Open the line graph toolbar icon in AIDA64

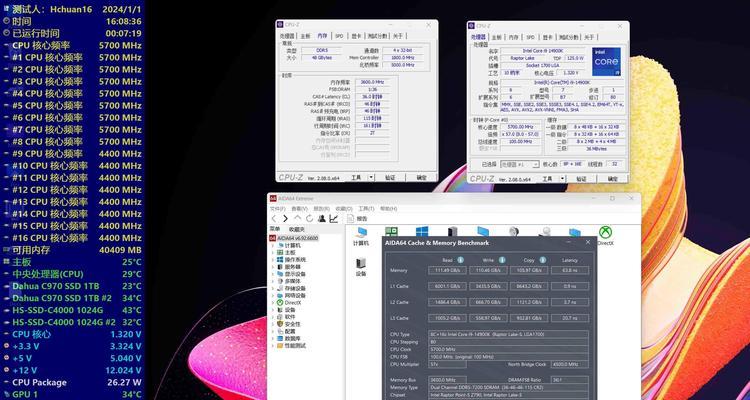pyautogui.click(x=334, y=219)
